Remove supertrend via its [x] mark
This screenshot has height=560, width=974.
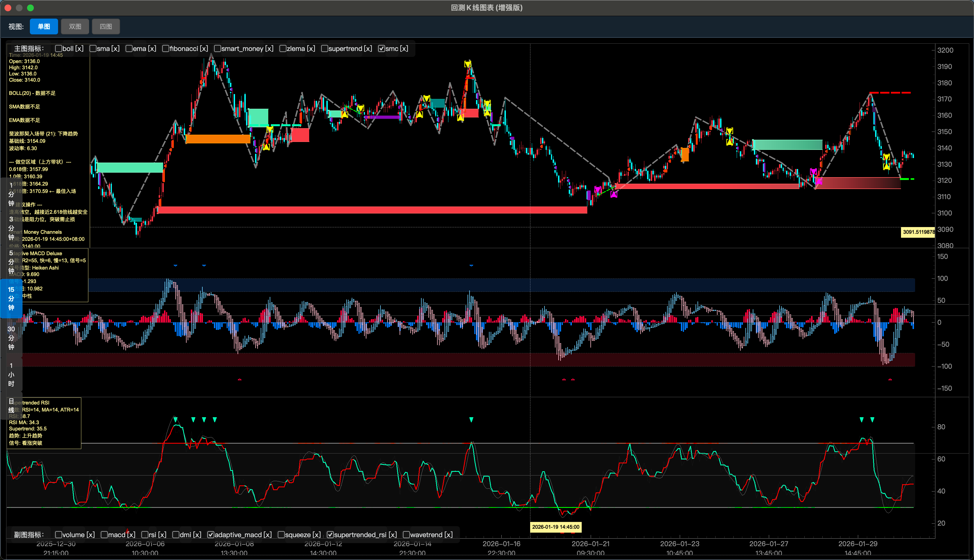368,48
